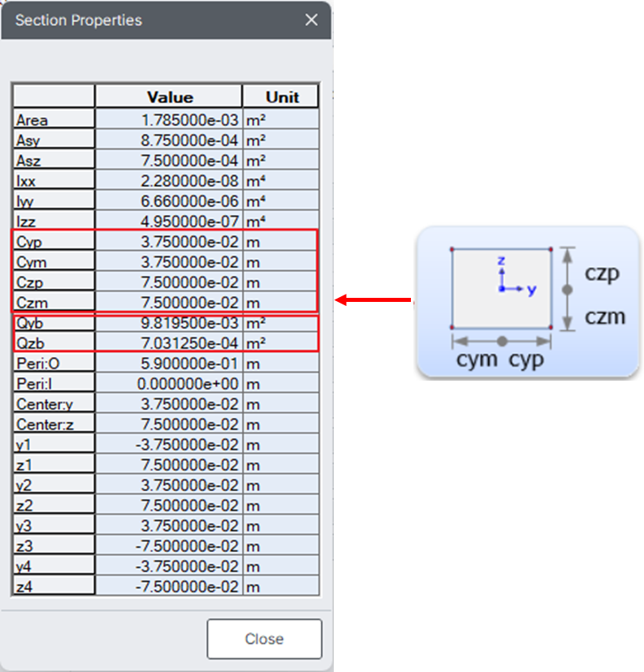The image size is (644, 672).
Task: Click the Qyb row label
Action: (x=54, y=323)
